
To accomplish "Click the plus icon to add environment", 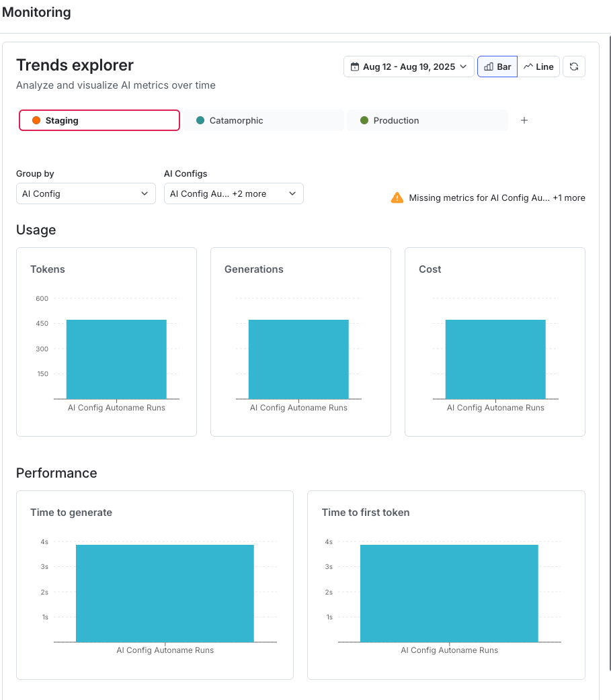I will pyautogui.click(x=524, y=120).
